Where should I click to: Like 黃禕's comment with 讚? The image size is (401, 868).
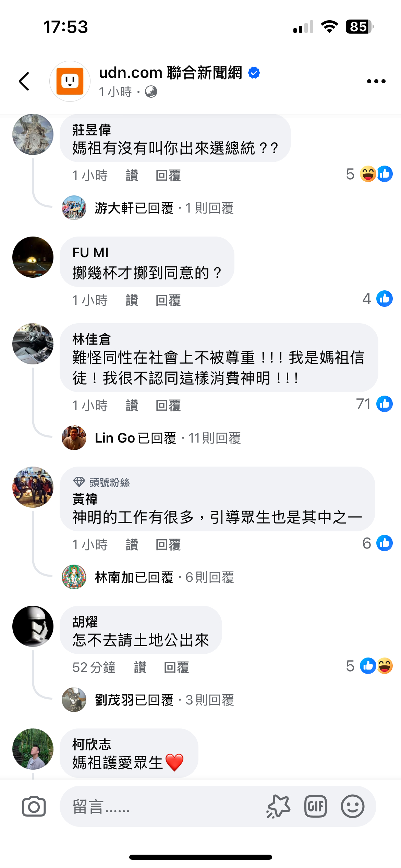pyautogui.click(x=132, y=544)
